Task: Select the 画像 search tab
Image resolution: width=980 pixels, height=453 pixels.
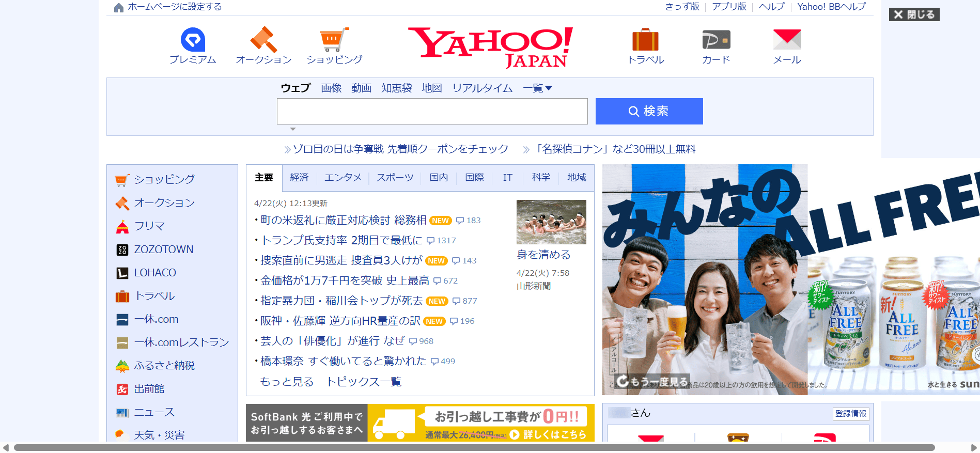Action: tap(331, 88)
